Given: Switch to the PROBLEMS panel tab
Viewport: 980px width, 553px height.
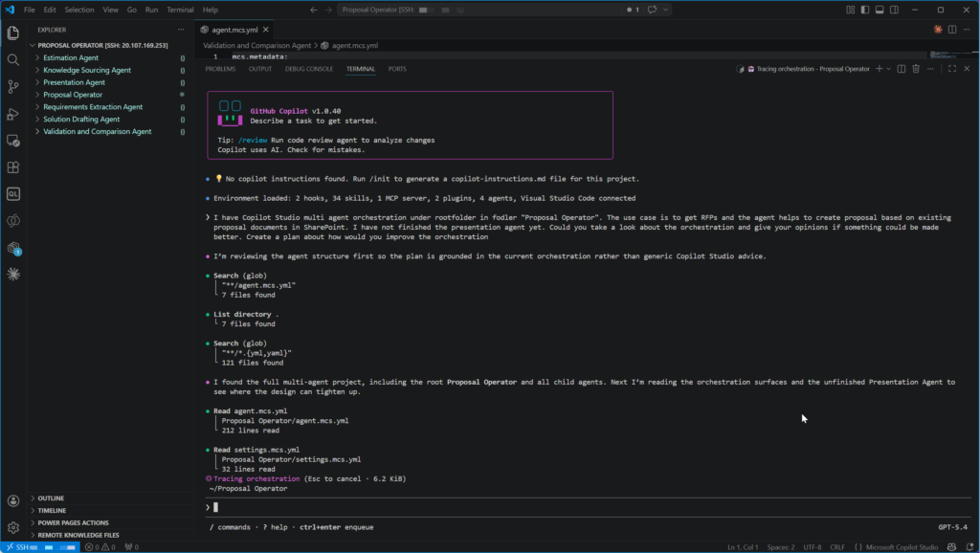Looking at the screenshot, I should click(220, 69).
